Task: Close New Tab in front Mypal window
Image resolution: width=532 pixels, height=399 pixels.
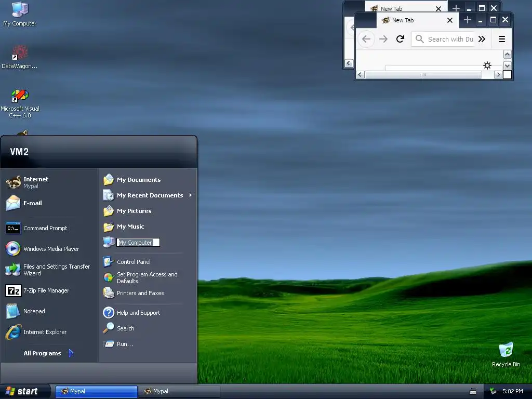Action: pos(450,20)
